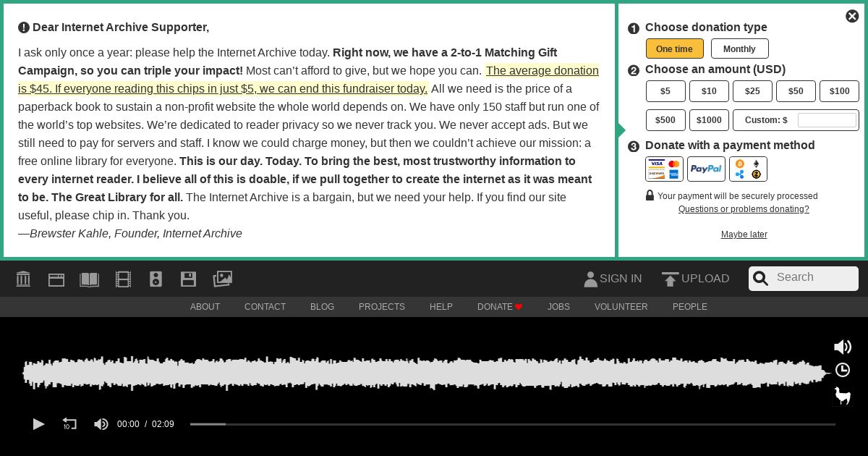Click the Sign In user icon
Screen dimensions: 868x456
[x=590, y=279]
